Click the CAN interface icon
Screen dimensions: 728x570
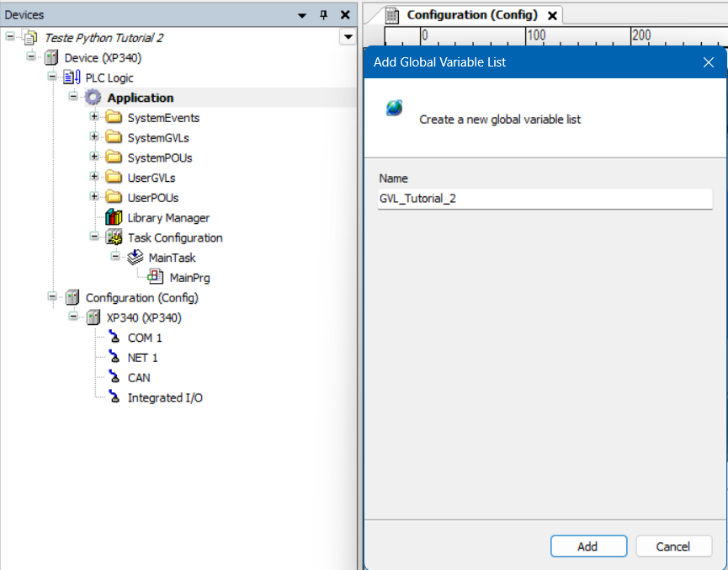pos(114,378)
